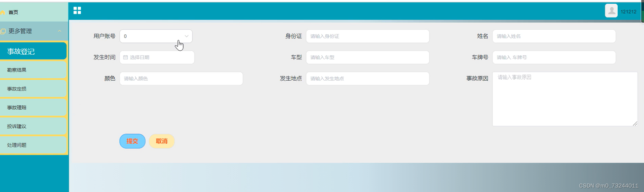Focus the 车型 input field
Image resolution: width=644 pixels, height=192 pixels.
click(368, 57)
